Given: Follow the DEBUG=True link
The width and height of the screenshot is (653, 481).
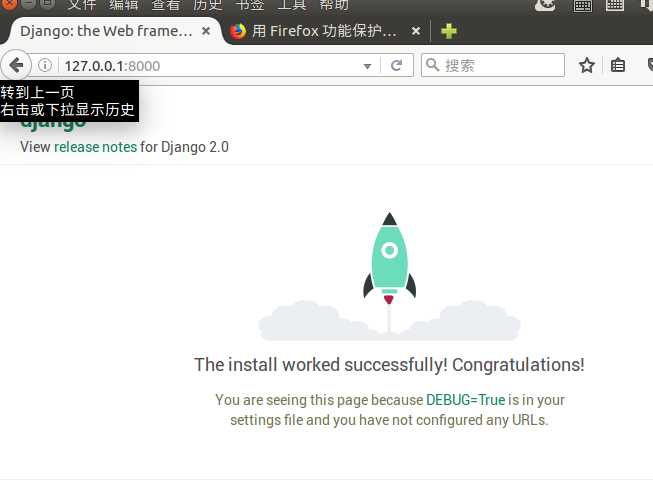Looking at the screenshot, I should pyautogui.click(x=466, y=400).
